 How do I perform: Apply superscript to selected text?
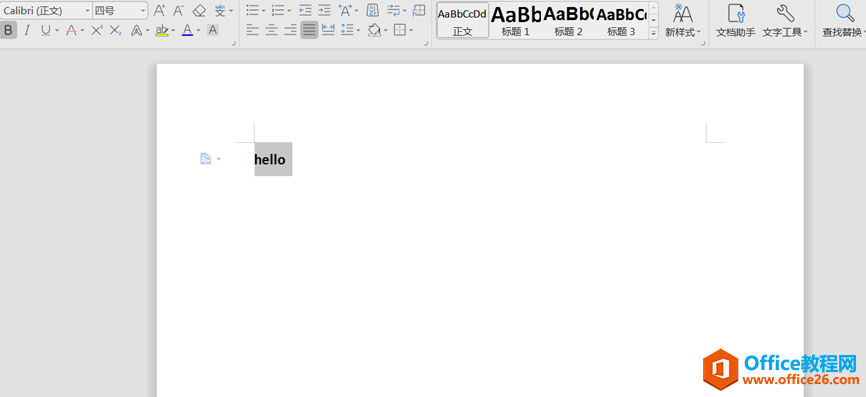(x=97, y=30)
